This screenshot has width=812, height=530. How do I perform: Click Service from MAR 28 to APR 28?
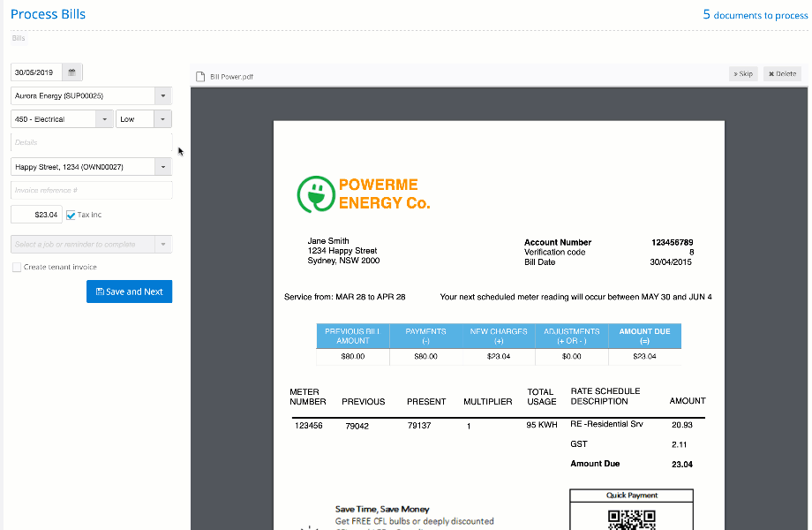coord(344,297)
